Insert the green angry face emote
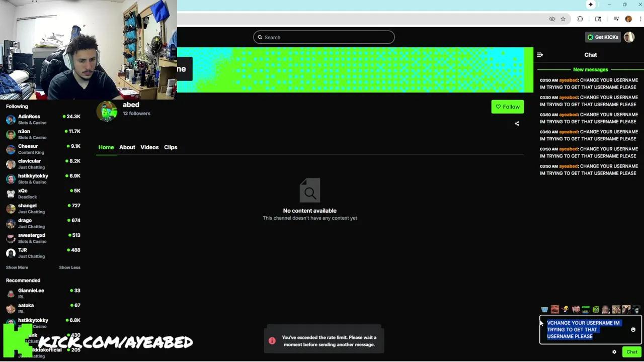Viewport: 644px width, 362px height. coord(596,310)
